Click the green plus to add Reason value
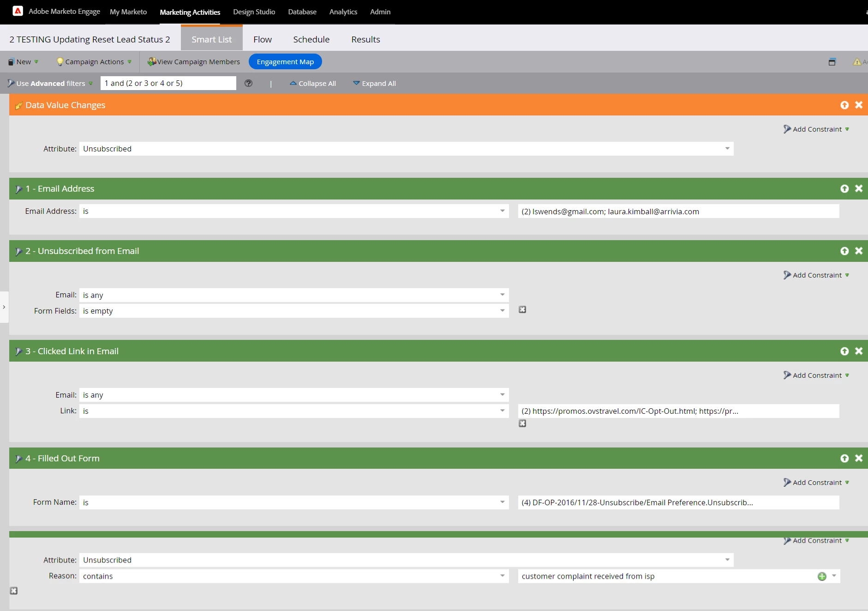 coord(822,576)
